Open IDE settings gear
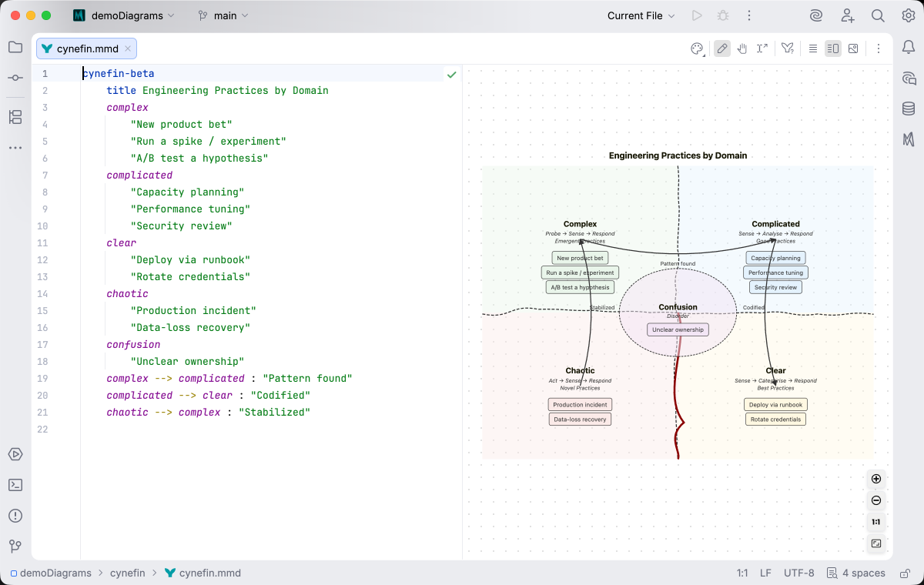Viewport: 924px width, 585px height. click(x=909, y=15)
